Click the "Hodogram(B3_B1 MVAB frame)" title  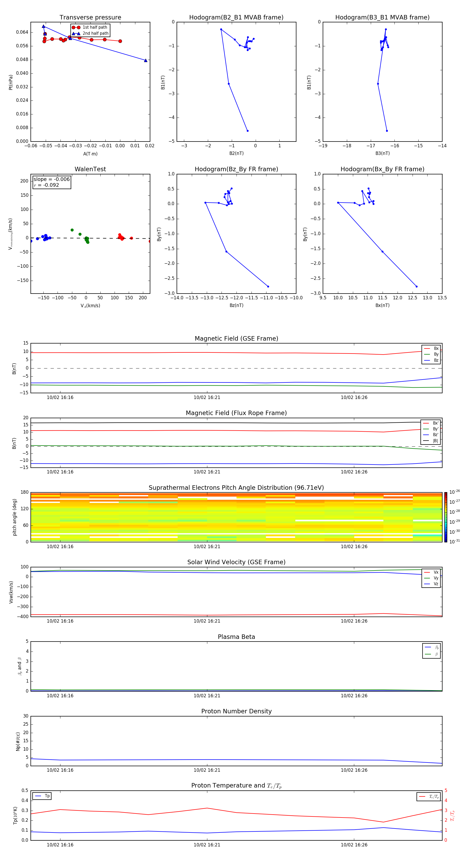[x=382, y=18]
